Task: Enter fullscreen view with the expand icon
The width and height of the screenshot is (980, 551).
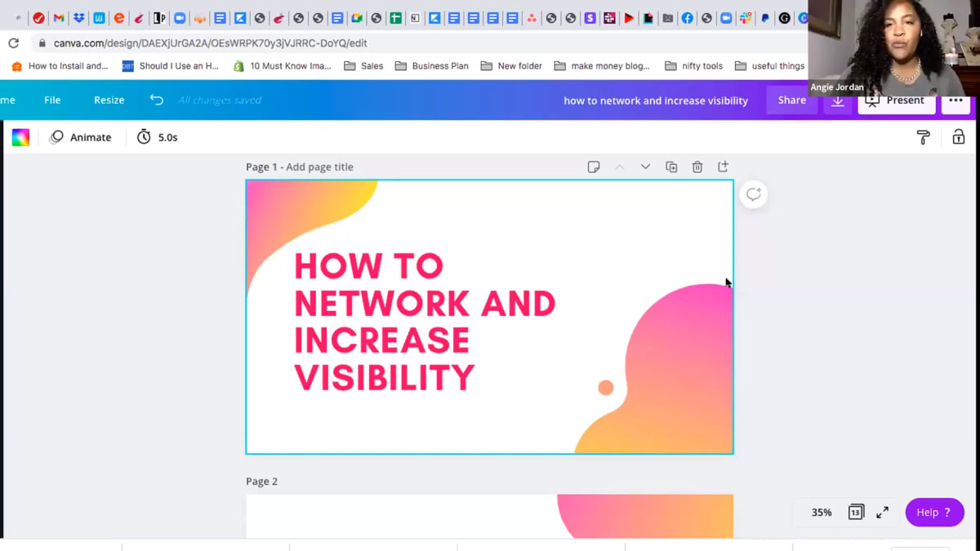Action: [882, 512]
